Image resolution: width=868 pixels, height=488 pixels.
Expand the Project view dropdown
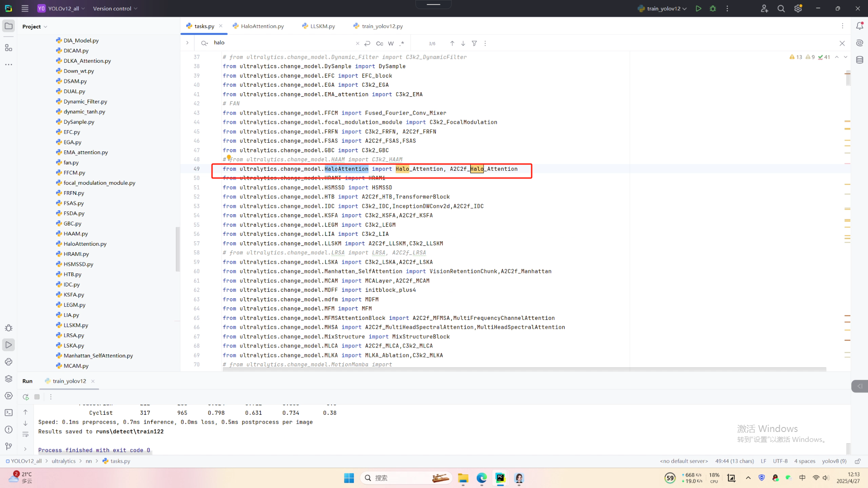(35, 27)
